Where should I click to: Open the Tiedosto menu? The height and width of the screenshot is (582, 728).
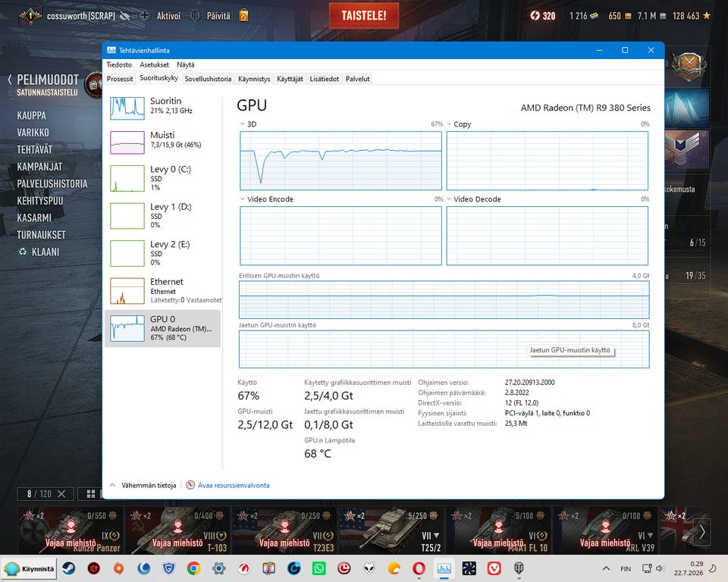[x=119, y=64]
